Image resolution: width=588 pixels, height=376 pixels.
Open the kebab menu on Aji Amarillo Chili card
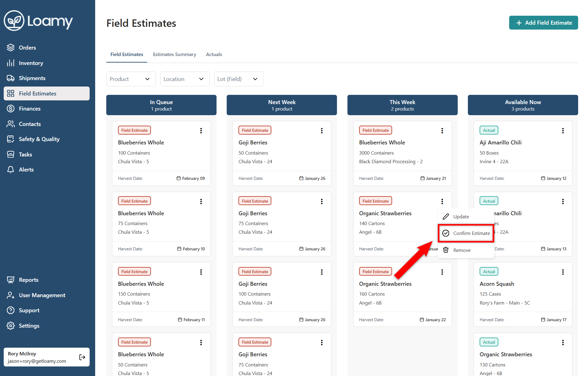coord(563,131)
